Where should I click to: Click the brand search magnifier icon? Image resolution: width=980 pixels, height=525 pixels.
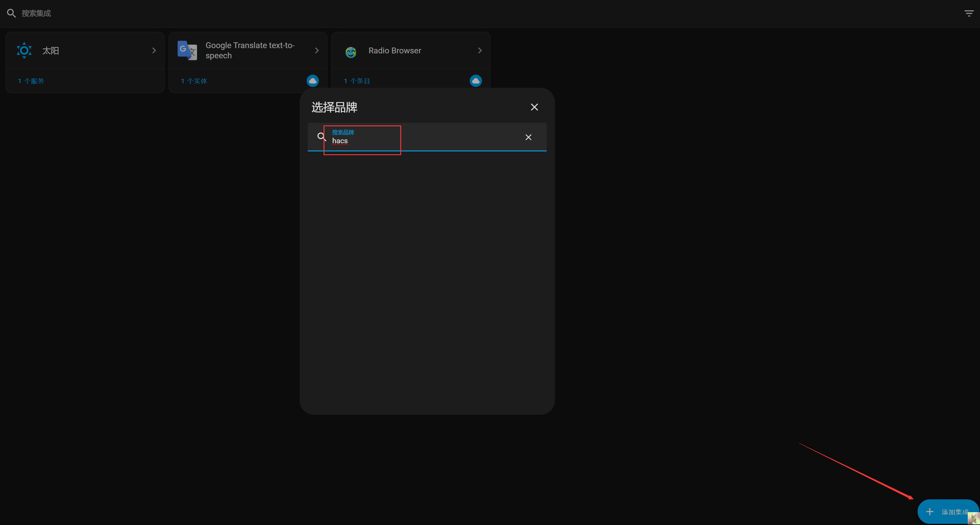322,136
